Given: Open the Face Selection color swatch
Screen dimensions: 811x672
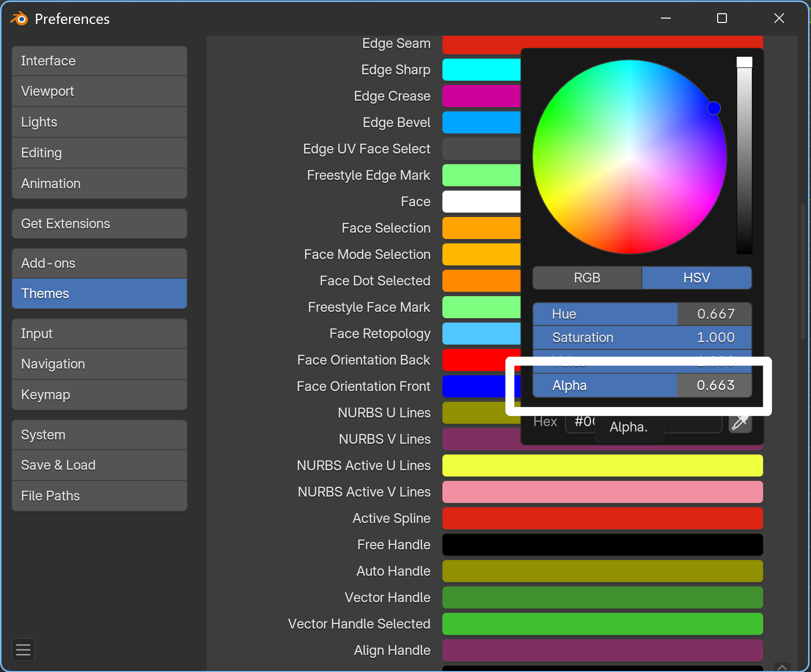Looking at the screenshot, I should click(x=482, y=228).
